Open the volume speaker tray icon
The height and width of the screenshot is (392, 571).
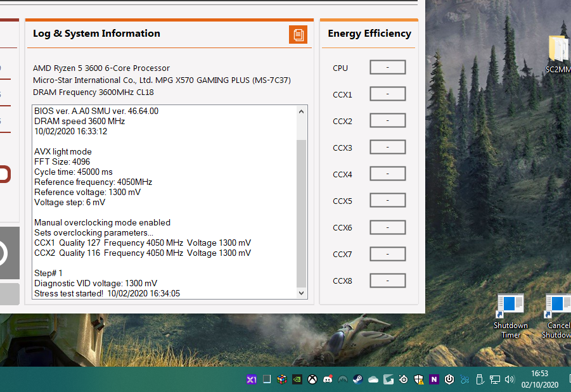[510, 379]
